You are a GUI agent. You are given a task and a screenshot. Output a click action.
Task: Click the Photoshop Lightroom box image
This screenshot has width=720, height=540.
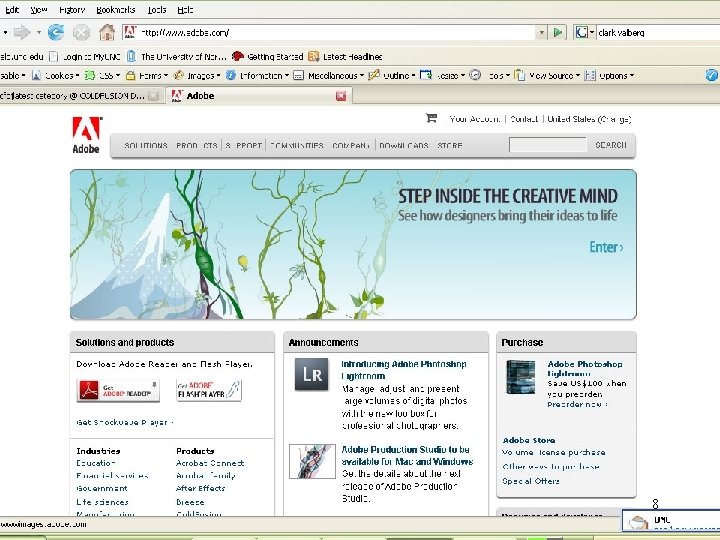tap(521, 377)
